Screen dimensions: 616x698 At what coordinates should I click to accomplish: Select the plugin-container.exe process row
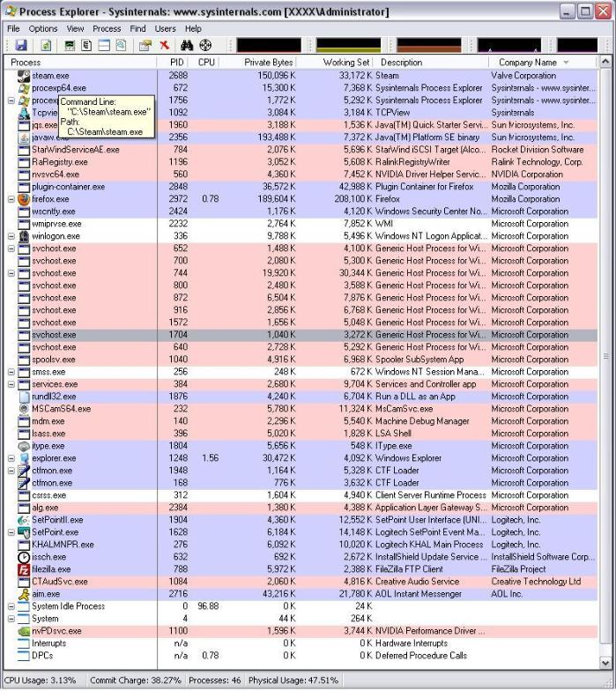pos(301,187)
